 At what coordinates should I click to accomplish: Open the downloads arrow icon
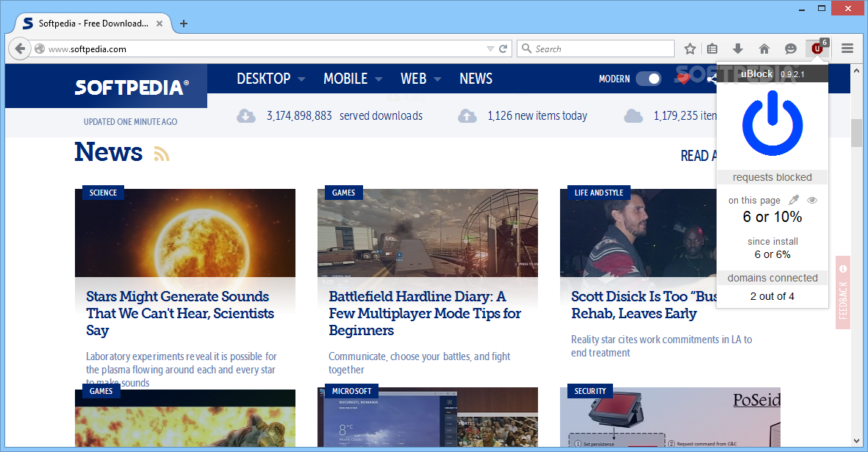[738, 49]
